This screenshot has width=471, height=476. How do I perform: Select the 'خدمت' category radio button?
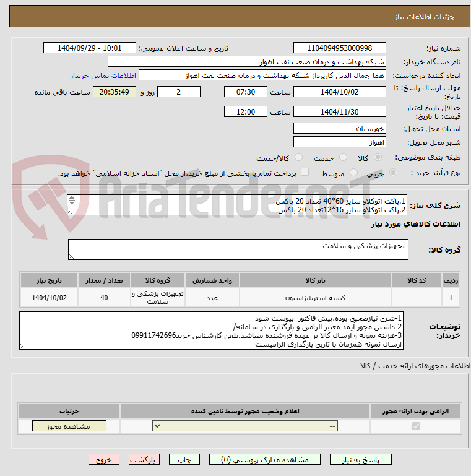(344, 157)
